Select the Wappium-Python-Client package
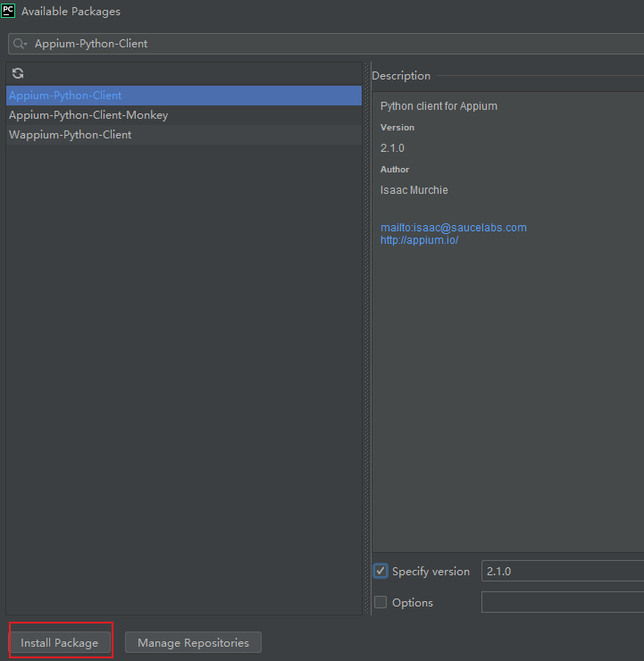 (x=184, y=135)
